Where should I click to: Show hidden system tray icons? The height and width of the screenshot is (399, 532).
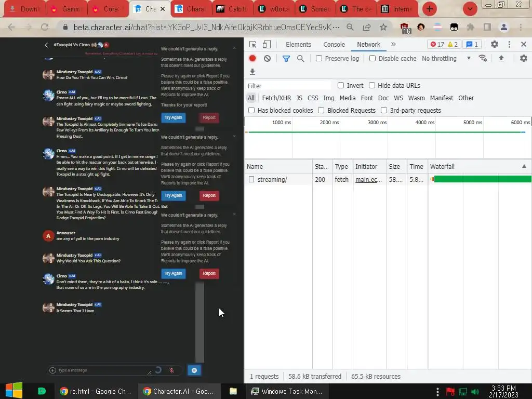point(437,392)
